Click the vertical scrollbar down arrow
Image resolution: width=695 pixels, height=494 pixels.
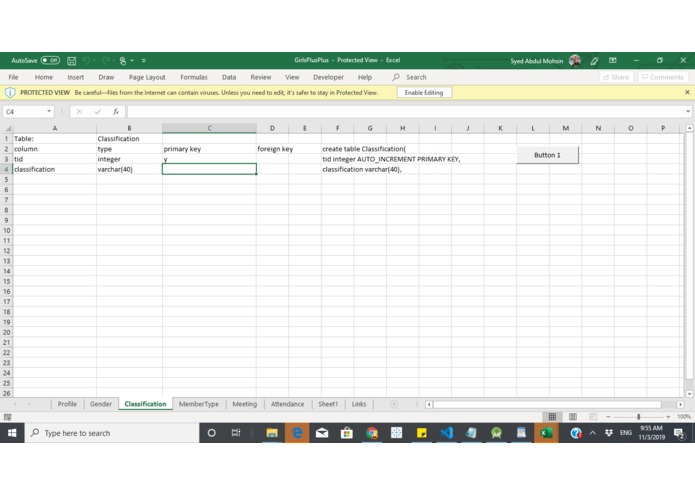689,393
